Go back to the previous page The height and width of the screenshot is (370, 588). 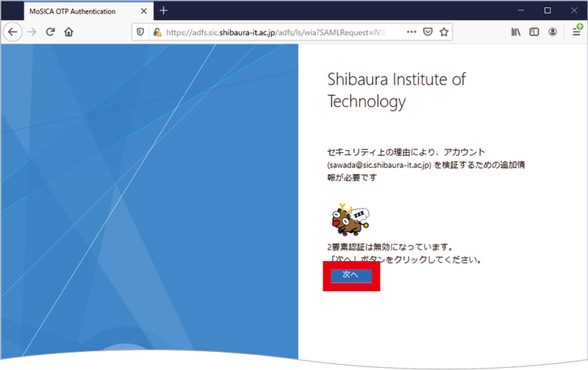(x=12, y=32)
